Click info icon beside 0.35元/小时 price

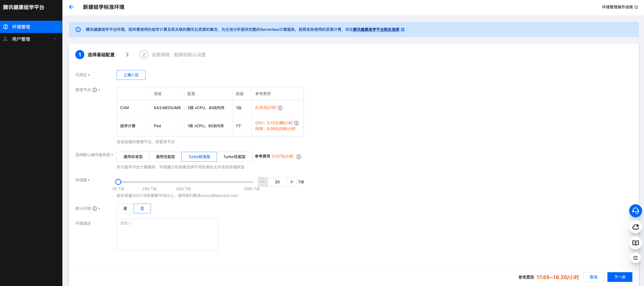click(x=280, y=108)
